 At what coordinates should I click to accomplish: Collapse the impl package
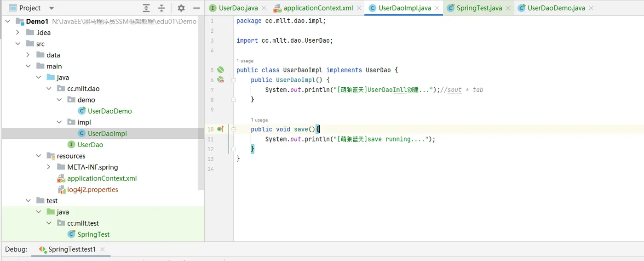[x=59, y=122]
